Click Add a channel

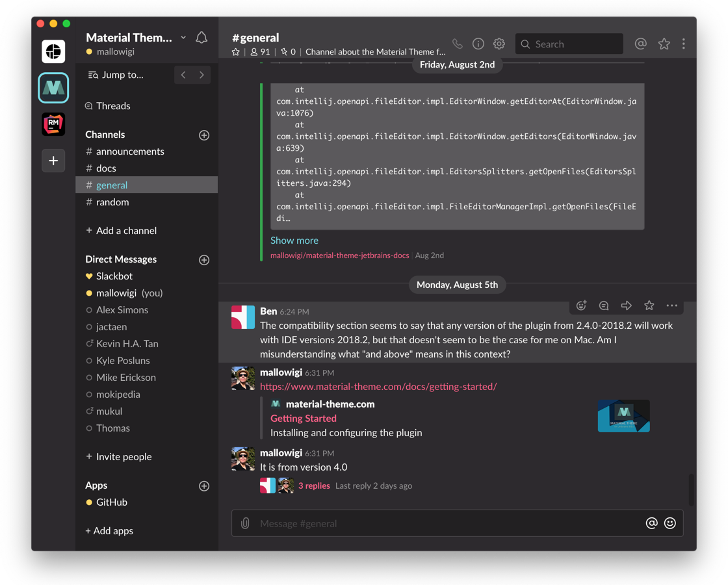coord(121,230)
